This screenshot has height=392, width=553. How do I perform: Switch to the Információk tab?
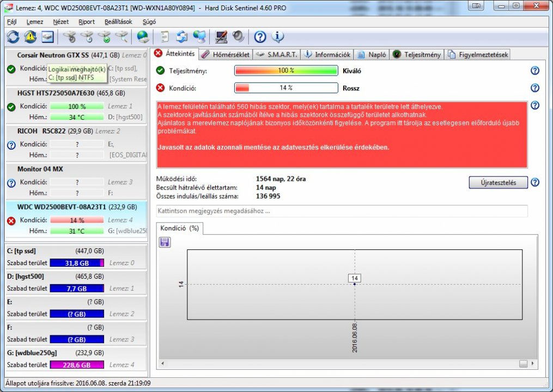(327, 54)
